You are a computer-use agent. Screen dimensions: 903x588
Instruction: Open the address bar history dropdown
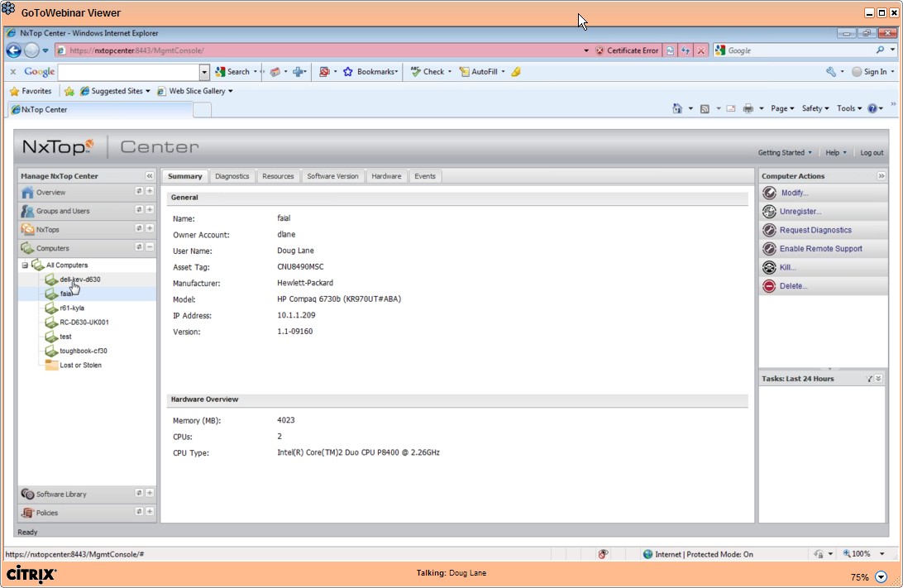click(586, 50)
